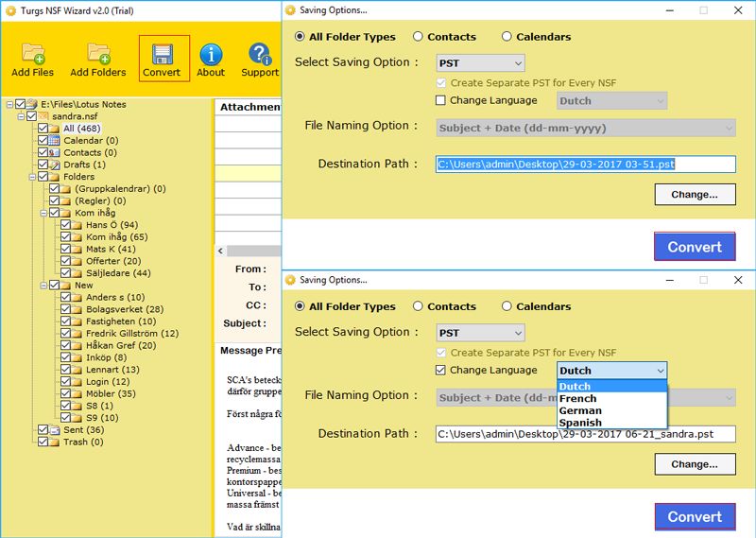This screenshot has width=756, height=538.
Task: Collapse the sandra.nsf tree node
Action: 21,116
